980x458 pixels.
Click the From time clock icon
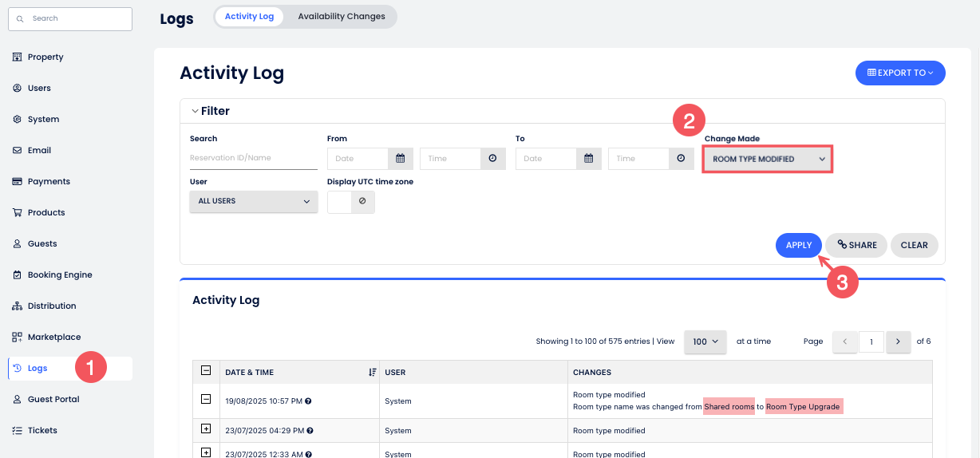click(x=492, y=159)
